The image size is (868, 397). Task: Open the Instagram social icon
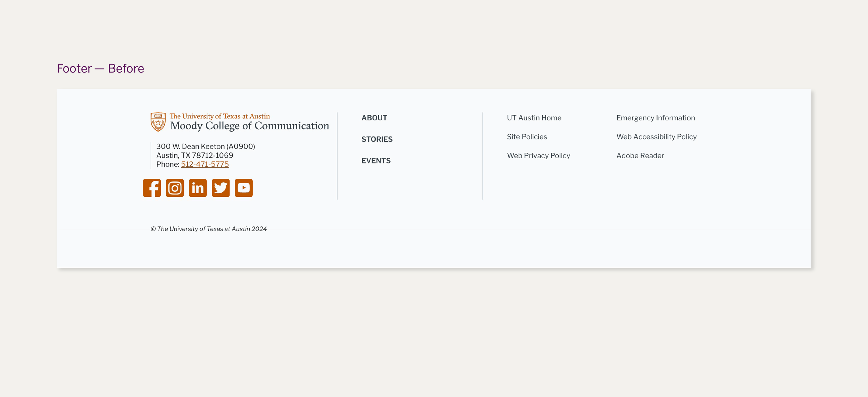[175, 188]
